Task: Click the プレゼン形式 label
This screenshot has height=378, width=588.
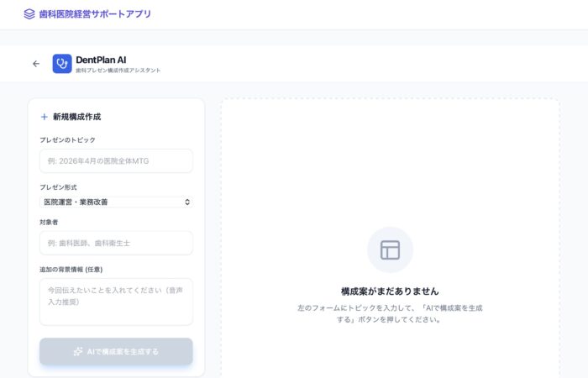Action: 58,187
